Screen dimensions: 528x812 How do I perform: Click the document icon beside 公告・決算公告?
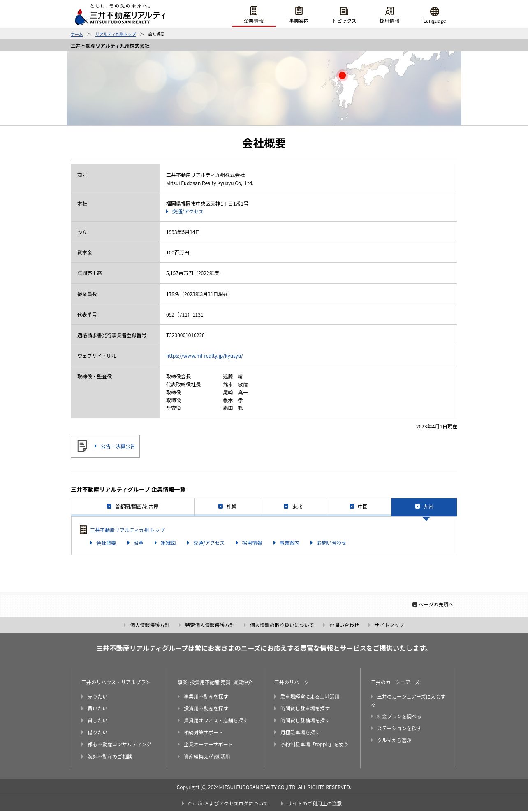pos(82,446)
